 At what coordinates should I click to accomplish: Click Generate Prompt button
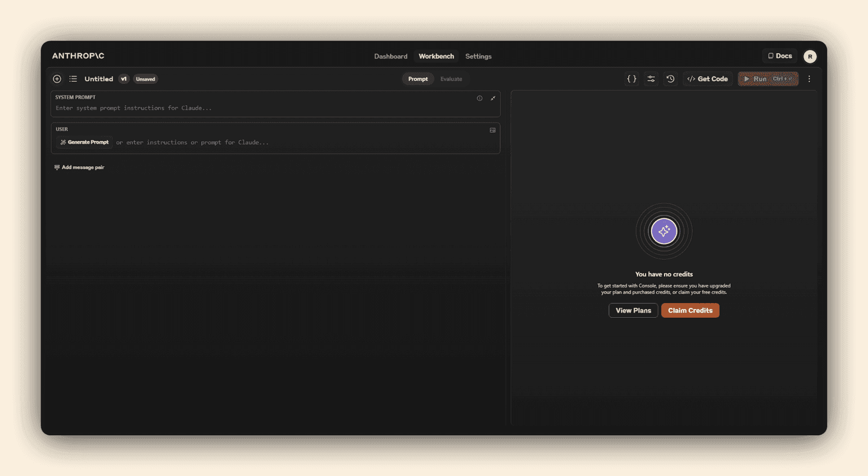[x=85, y=143]
